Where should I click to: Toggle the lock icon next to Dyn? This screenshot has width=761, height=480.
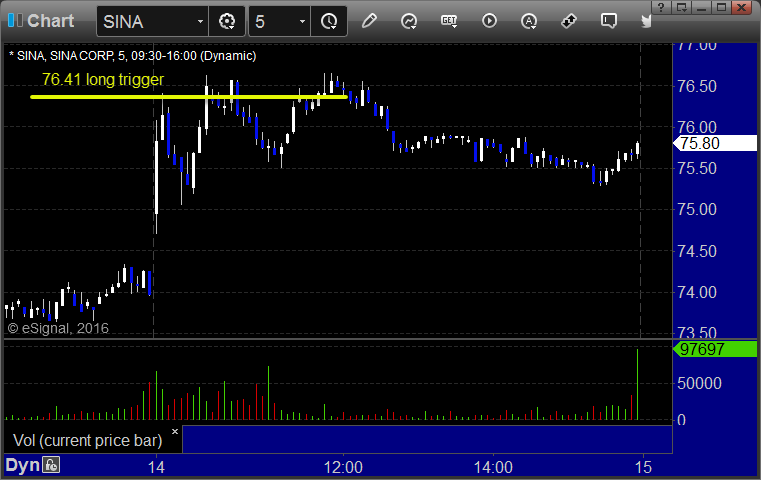coord(51,465)
